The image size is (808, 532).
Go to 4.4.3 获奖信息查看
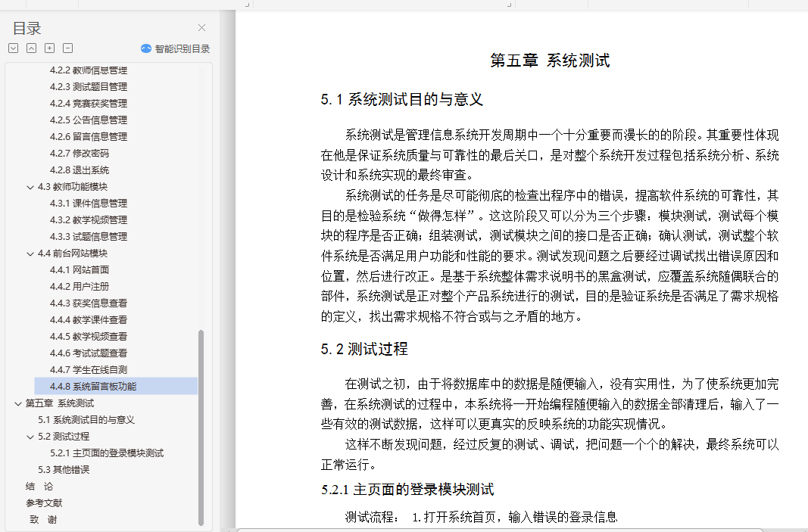(x=89, y=303)
